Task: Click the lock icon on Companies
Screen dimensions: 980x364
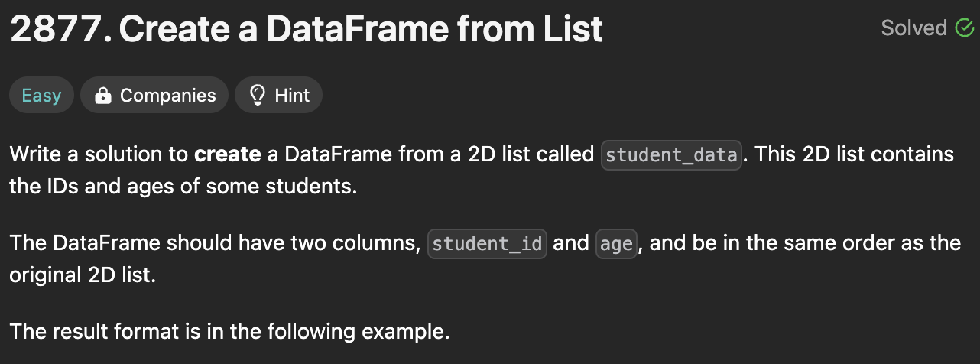Action: 102,96
